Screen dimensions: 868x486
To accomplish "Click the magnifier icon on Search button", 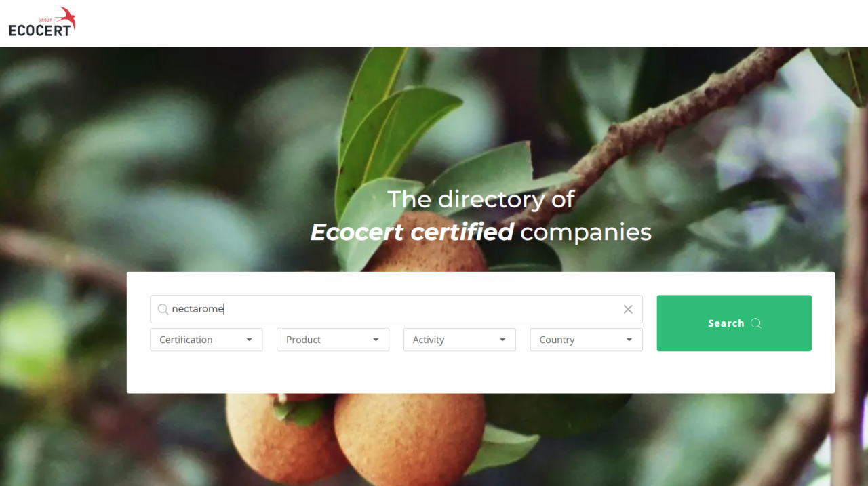I will 756,323.
